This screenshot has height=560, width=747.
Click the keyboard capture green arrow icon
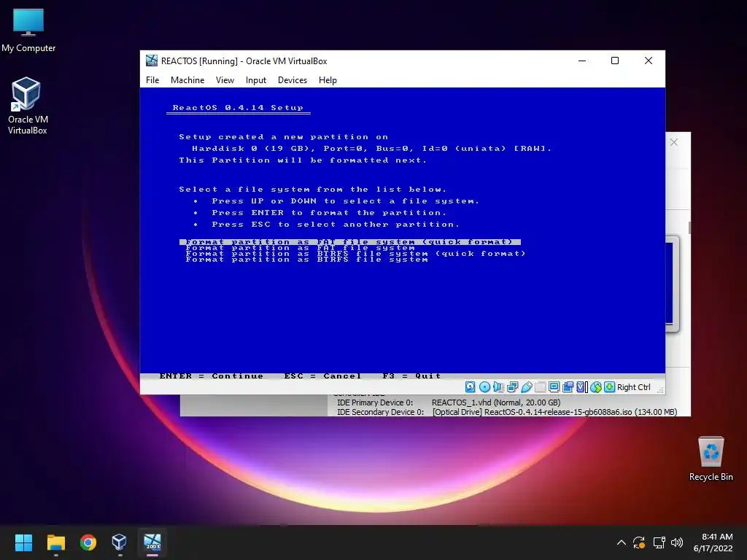(609, 387)
